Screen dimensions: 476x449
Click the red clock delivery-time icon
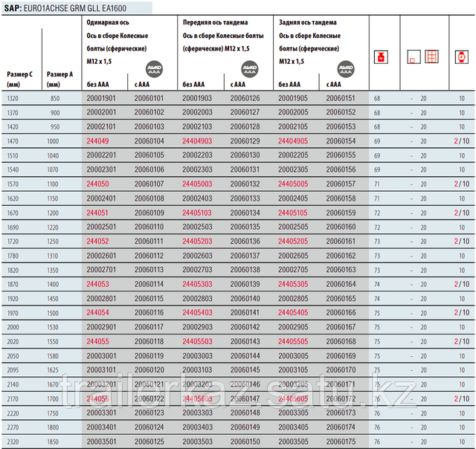(x=461, y=57)
